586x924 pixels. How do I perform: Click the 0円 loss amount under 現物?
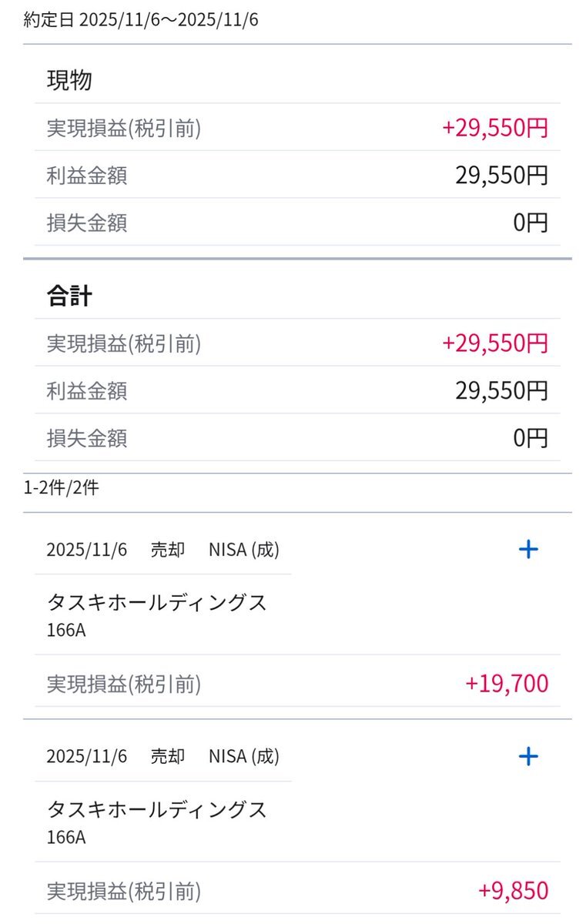pos(531,223)
